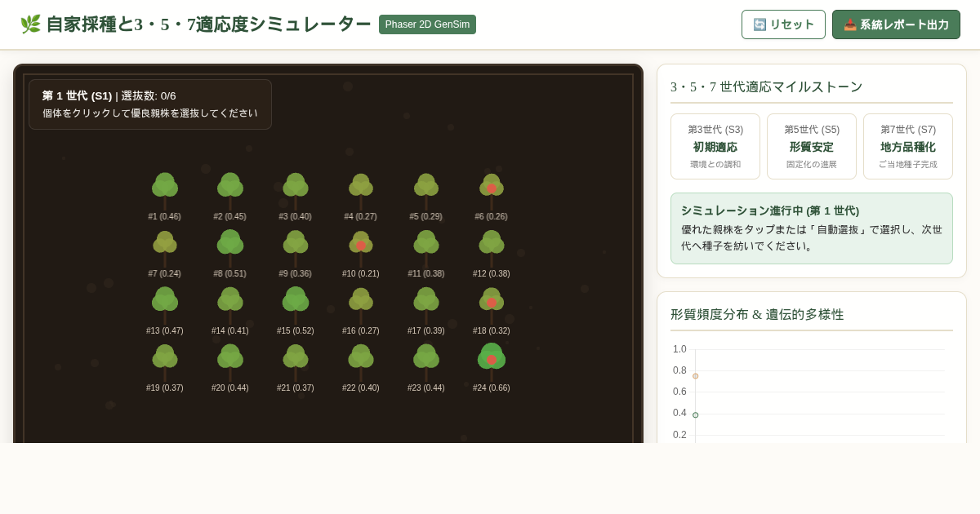Select the #4 (0.27) plant
980x514 pixels.
[x=361, y=193]
